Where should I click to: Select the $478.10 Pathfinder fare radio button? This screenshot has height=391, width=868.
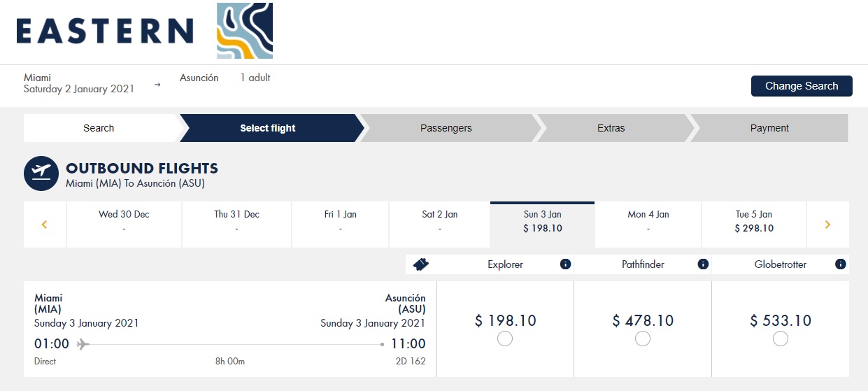(x=643, y=339)
